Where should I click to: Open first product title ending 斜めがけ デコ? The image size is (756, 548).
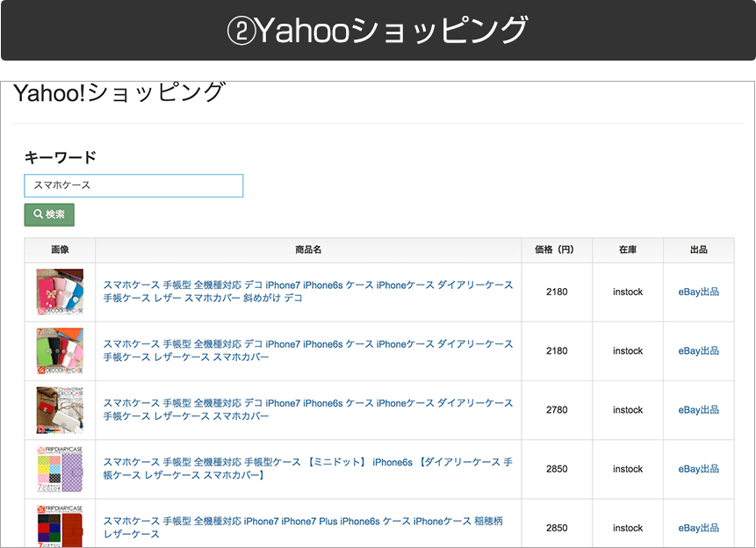[307, 292]
